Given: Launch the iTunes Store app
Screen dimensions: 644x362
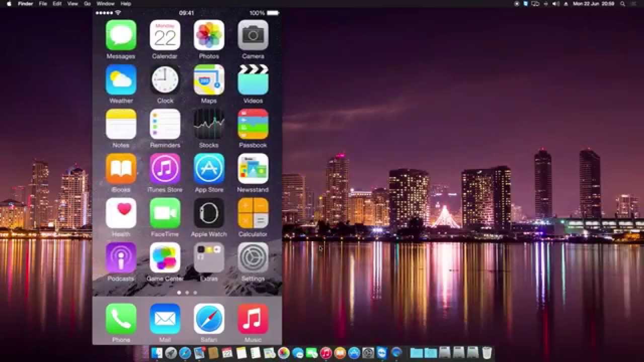Looking at the screenshot, I should (x=165, y=168).
